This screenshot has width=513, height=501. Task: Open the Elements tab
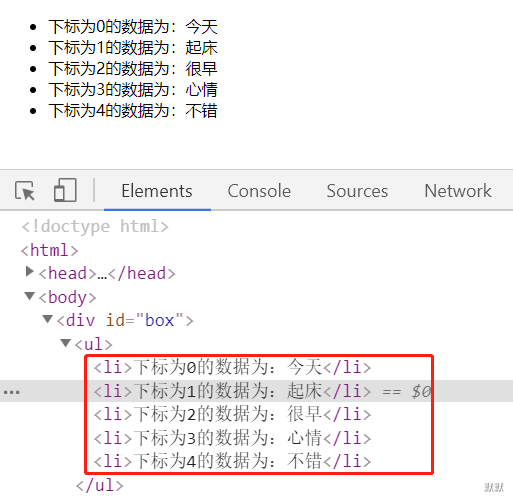click(157, 191)
